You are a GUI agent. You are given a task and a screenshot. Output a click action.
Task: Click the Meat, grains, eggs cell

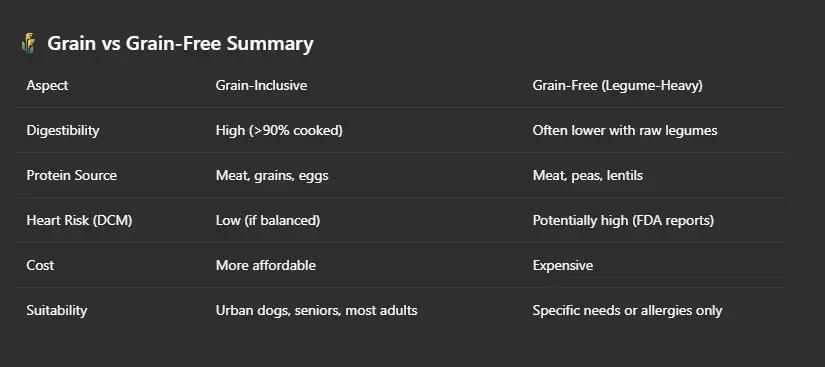point(272,176)
